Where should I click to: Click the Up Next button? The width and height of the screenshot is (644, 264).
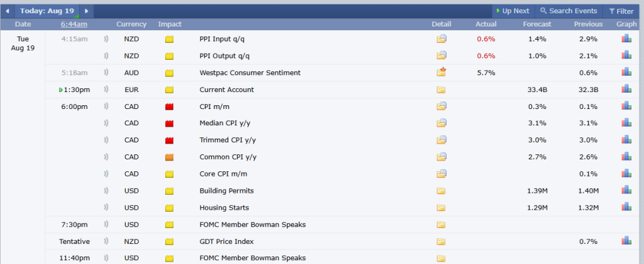point(512,11)
